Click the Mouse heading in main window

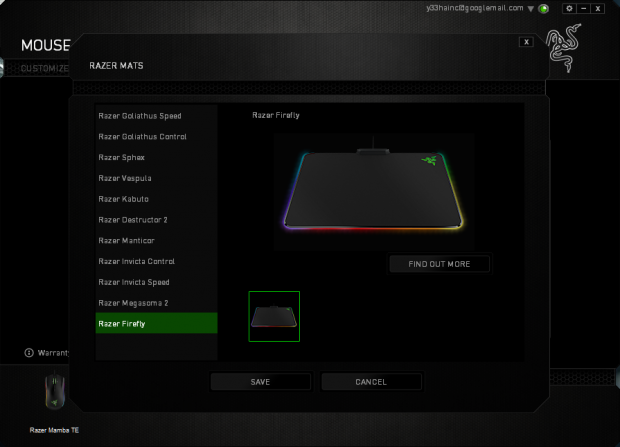pyautogui.click(x=46, y=45)
